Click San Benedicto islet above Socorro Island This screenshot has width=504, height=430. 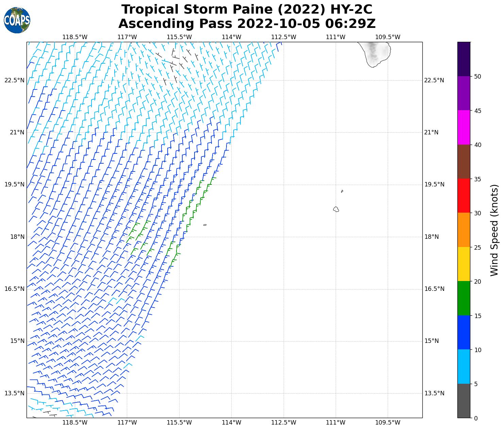pos(342,191)
